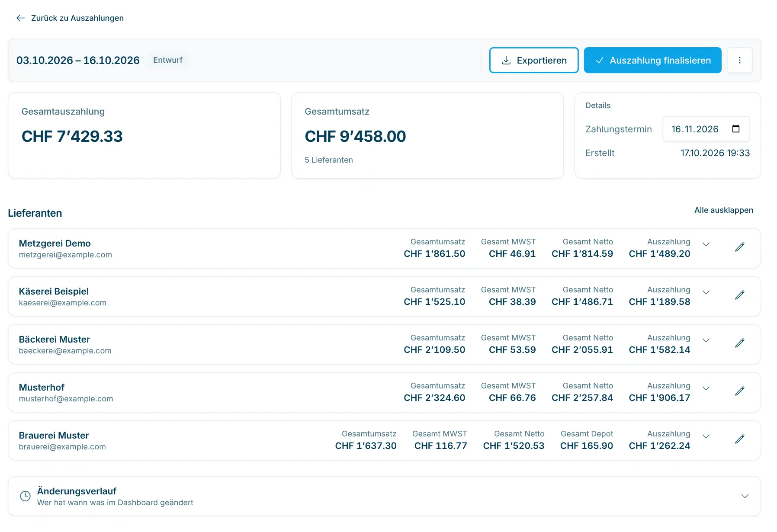Finalize payout with Auszahlung finalisieren

[x=652, y=60]
